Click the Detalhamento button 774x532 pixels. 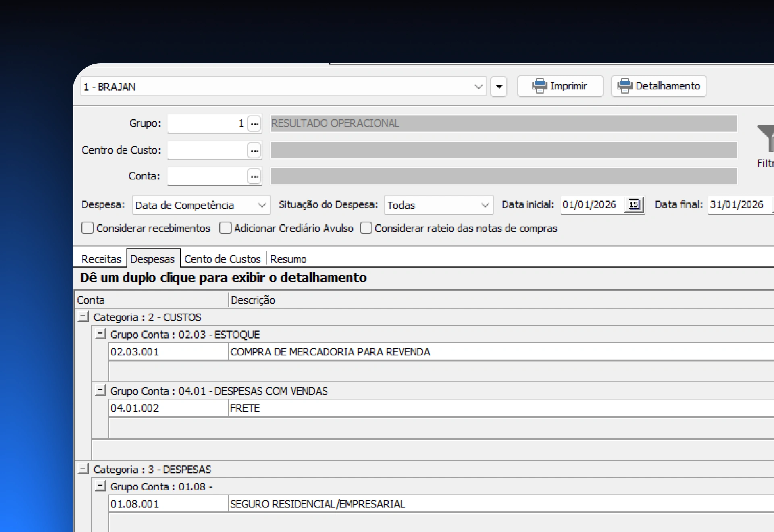658,86
